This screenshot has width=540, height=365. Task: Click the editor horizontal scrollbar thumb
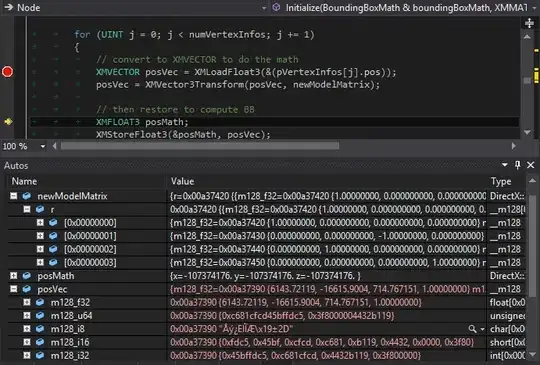click(x=200, y=146)
